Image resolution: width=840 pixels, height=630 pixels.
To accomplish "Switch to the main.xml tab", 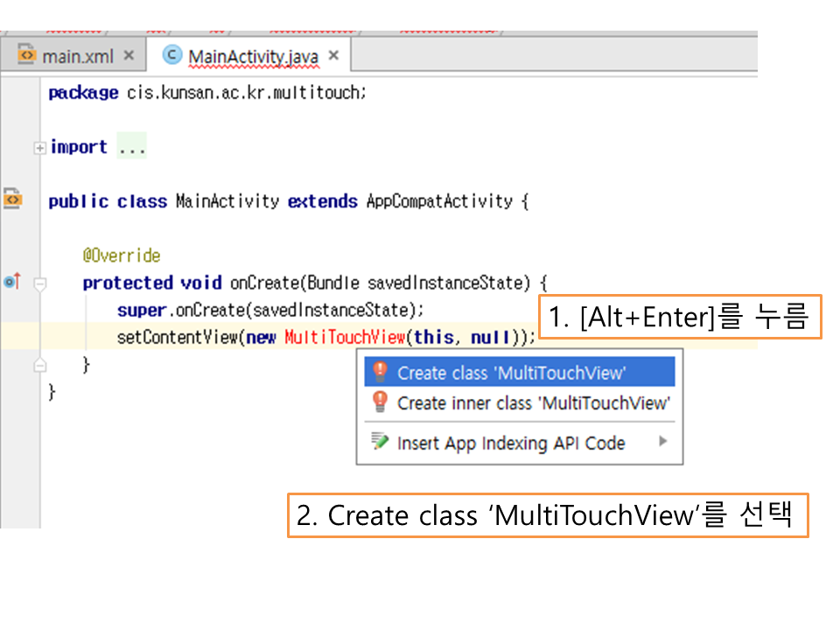I will (x=77, y=57).
